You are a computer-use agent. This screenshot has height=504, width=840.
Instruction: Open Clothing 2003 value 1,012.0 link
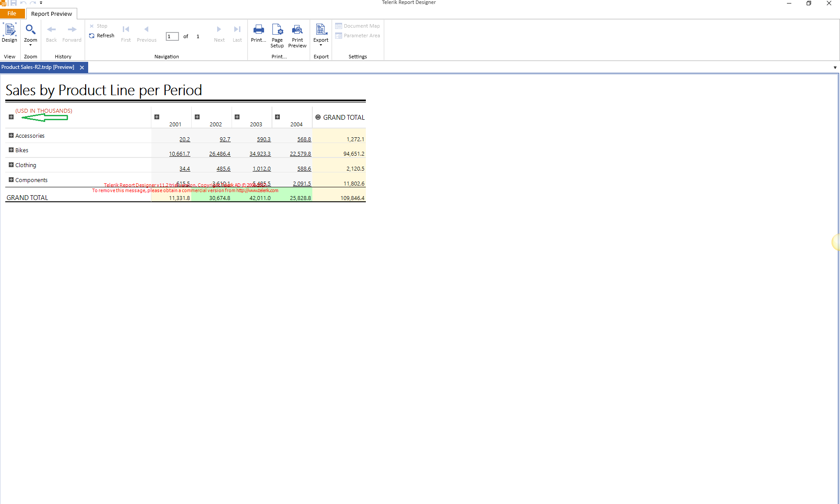point(261,168)
